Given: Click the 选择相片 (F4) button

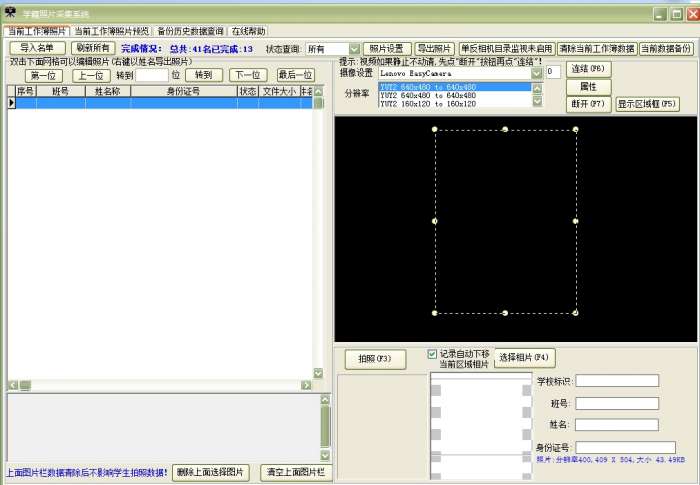Looking at the screenshot, I should pos(524,358).
